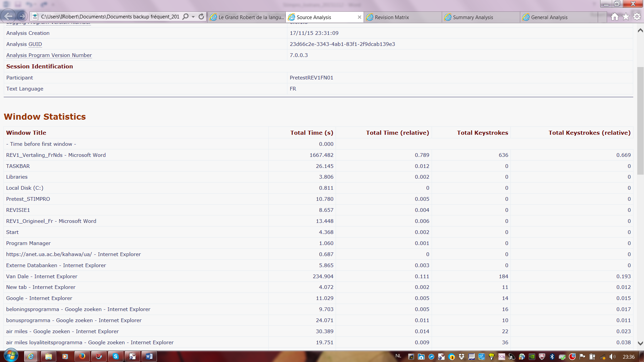
Task: Click the browser Forward arrow button
Action: point(22,16)
